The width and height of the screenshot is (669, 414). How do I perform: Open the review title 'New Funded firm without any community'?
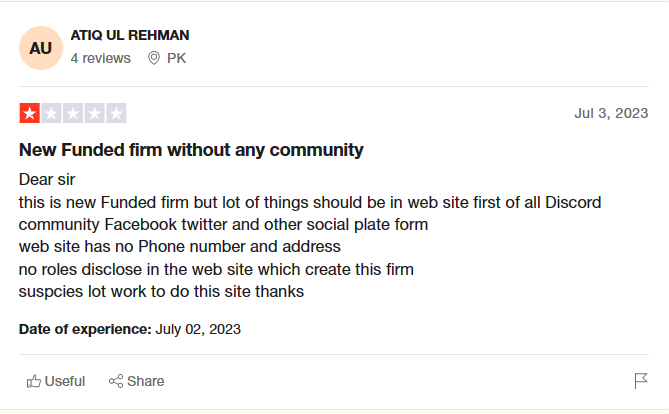[191, 150]
